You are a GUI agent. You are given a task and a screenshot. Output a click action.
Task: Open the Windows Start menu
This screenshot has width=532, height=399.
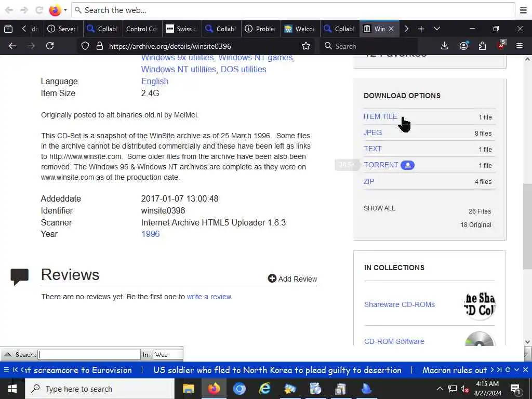coord(12,389)
